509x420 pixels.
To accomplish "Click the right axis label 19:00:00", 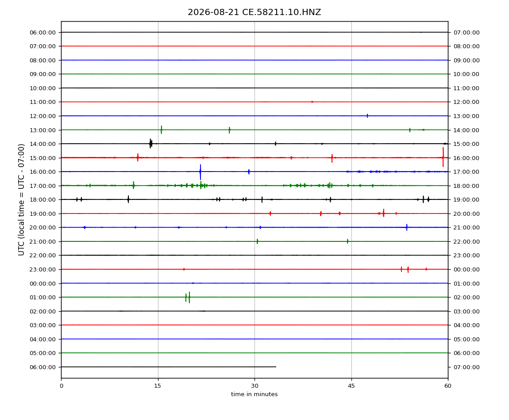I will 467,200.
